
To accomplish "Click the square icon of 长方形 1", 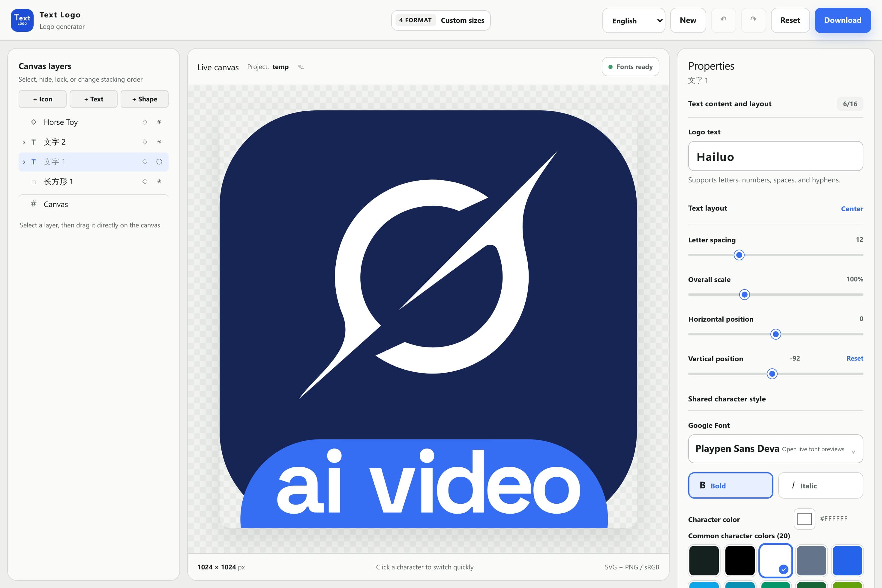I will (x=34, y=182).
